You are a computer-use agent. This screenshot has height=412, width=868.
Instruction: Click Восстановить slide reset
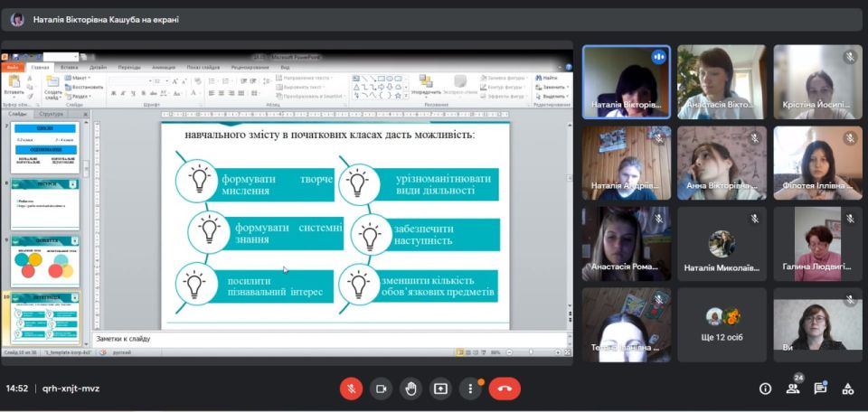pos(83,87)
